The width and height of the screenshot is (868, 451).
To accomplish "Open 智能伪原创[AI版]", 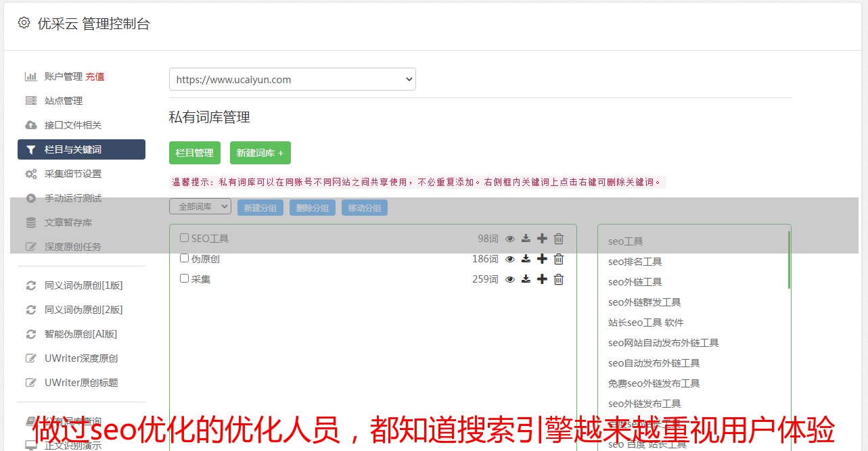I will pyautogui.click(x=81, y=334).
